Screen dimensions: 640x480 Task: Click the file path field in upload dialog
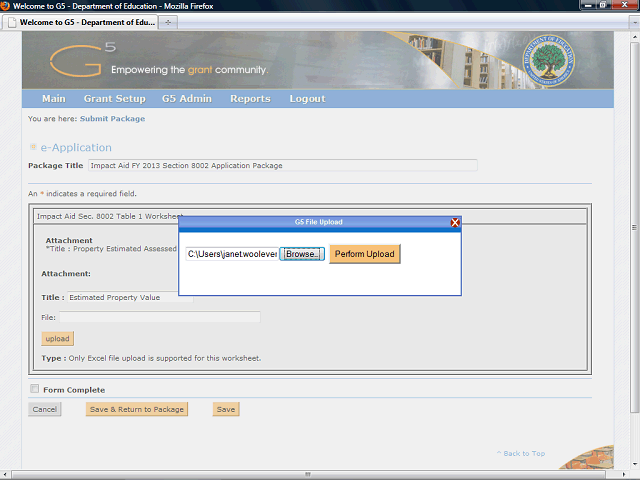point(232,254)
